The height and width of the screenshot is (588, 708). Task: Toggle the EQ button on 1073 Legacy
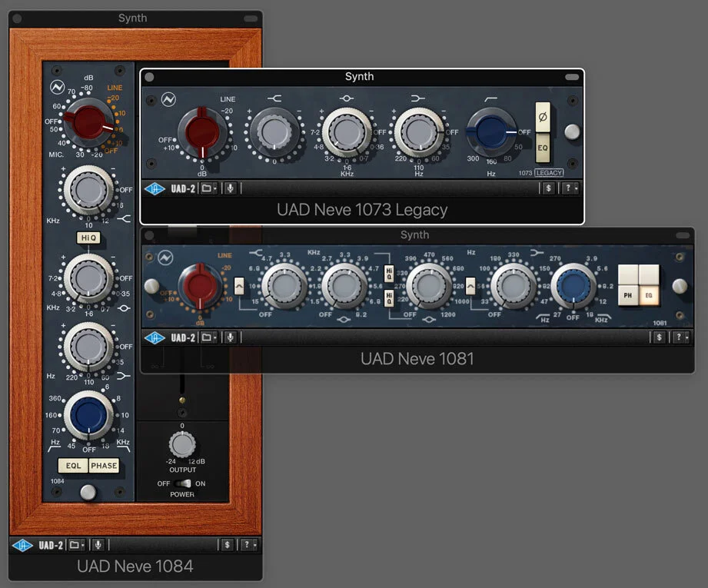pos(543,148)
